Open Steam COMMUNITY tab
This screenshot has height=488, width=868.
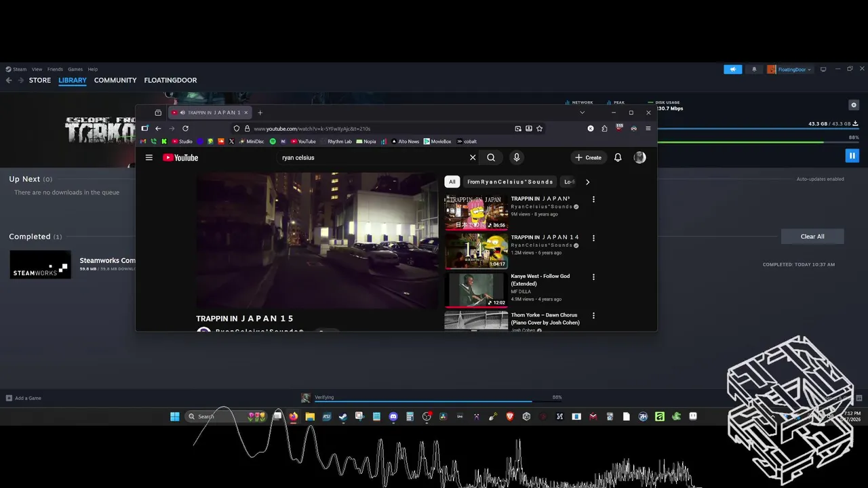click(115, 80)
